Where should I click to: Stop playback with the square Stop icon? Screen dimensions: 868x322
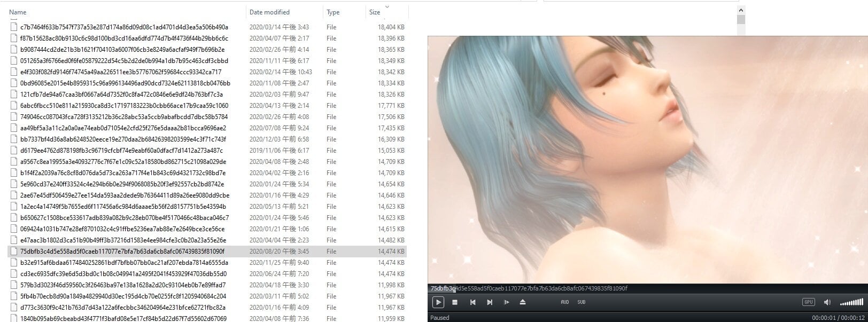[455, 302]
